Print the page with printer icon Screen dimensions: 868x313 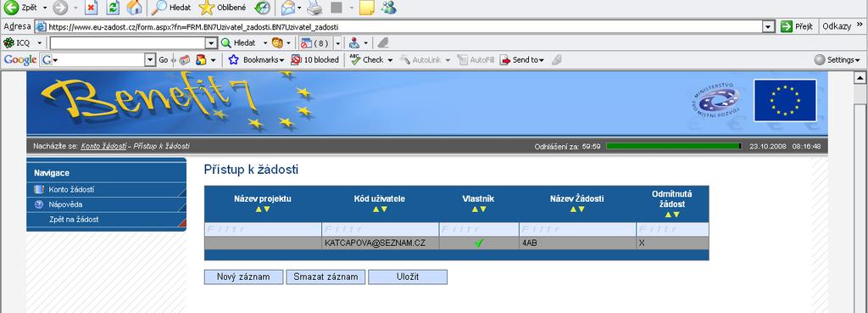(x=314, y=8)
